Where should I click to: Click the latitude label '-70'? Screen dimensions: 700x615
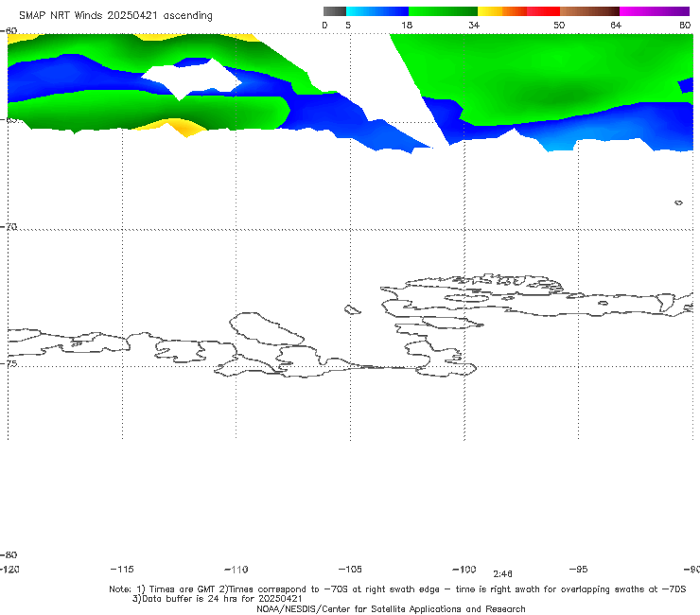click(9, 227)
